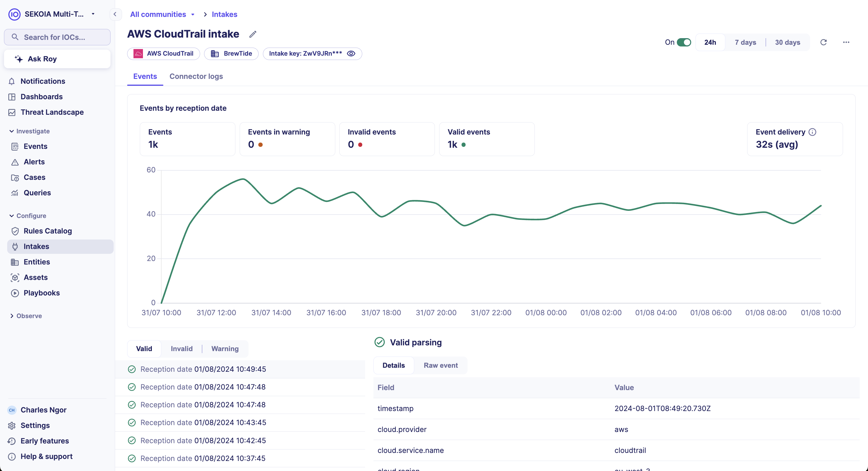Click the pencil icon to rename intake
868x471 pixels.
pyautogui.click(x=253, y=34)
